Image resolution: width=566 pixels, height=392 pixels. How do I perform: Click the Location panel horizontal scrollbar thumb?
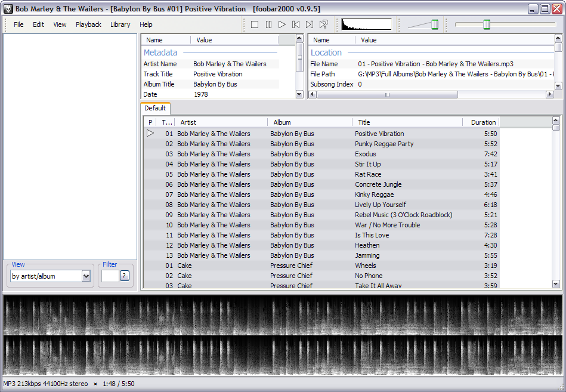tap(387, 95)
